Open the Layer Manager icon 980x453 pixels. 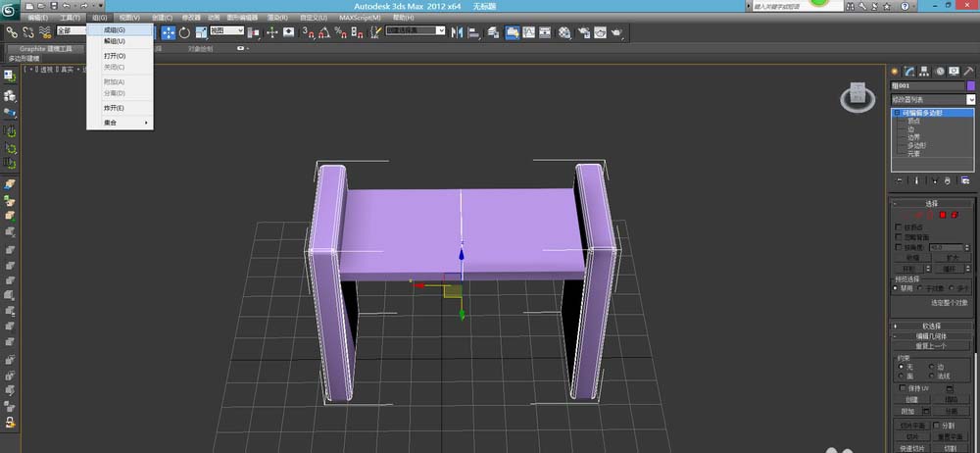(494, 32)
